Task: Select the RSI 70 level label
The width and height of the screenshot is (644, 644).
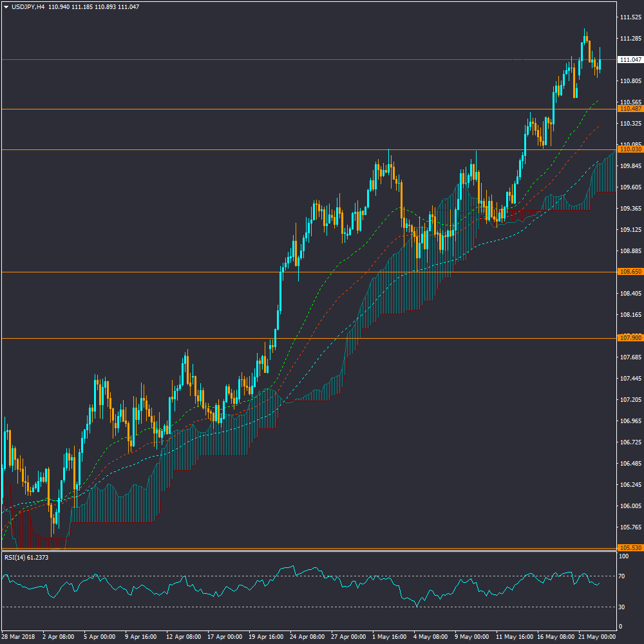Action: pos(623,576)
